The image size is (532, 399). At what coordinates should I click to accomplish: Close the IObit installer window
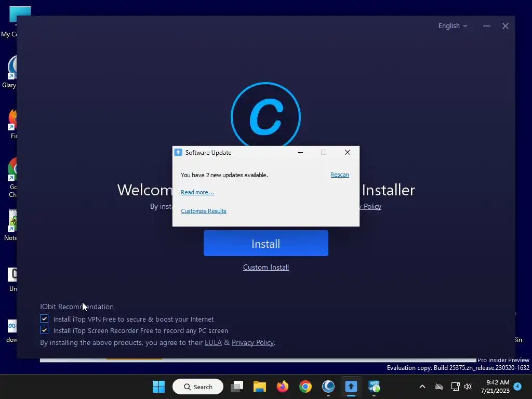coord(505,26)
